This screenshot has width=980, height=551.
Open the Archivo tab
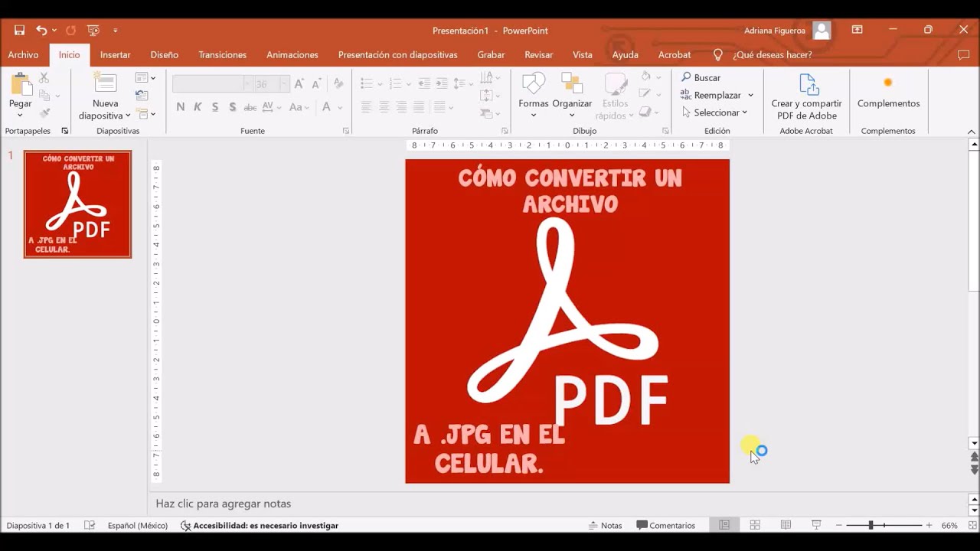point(23,55)
